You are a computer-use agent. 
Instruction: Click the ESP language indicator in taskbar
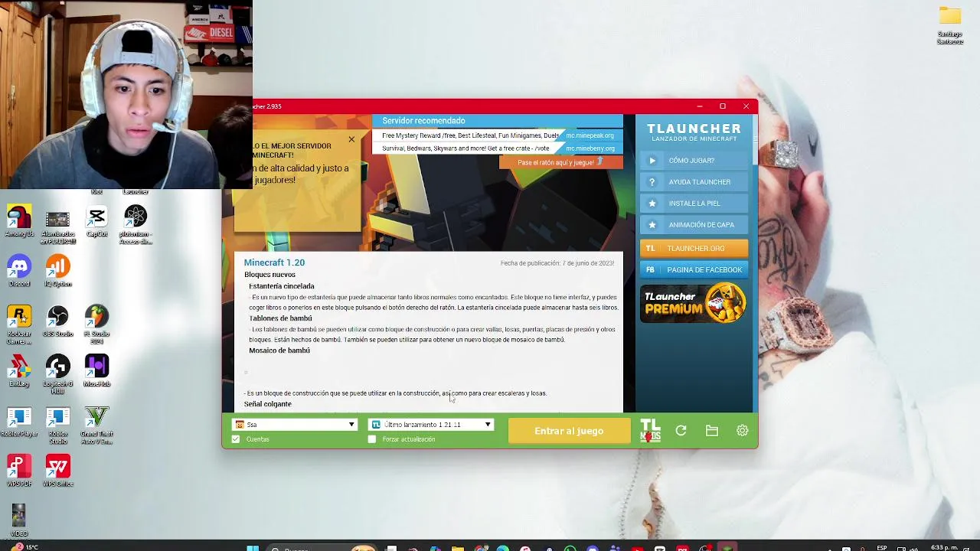(883, 547)
